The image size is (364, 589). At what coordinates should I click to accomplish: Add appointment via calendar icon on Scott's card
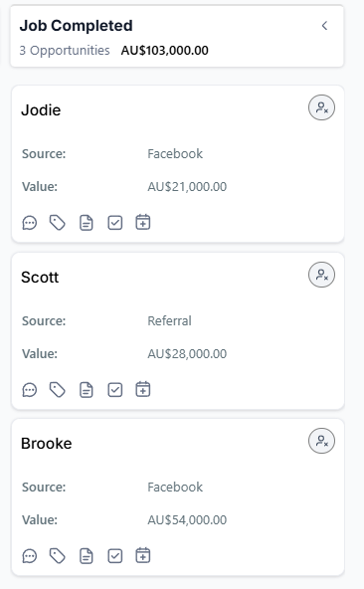tap(143, 389)
